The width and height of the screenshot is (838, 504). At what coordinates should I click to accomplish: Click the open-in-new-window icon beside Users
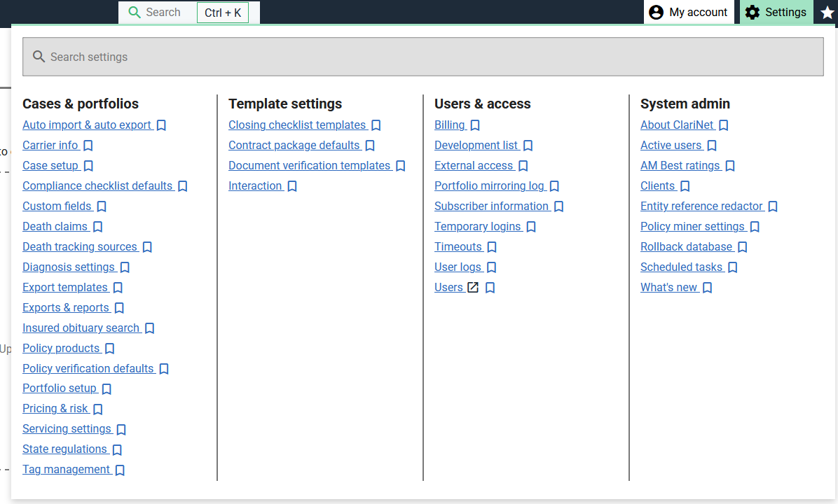[473, 287]
